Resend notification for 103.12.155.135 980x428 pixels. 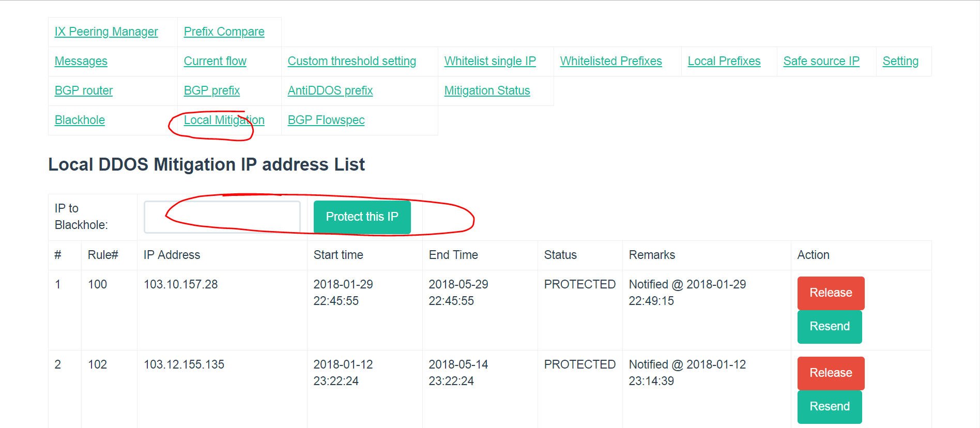pos(829,407)
